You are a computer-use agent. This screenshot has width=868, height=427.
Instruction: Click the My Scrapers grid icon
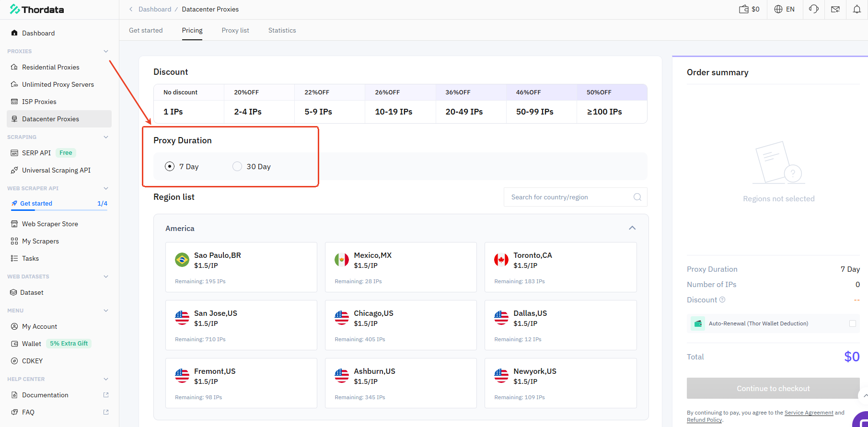[14, 241]
